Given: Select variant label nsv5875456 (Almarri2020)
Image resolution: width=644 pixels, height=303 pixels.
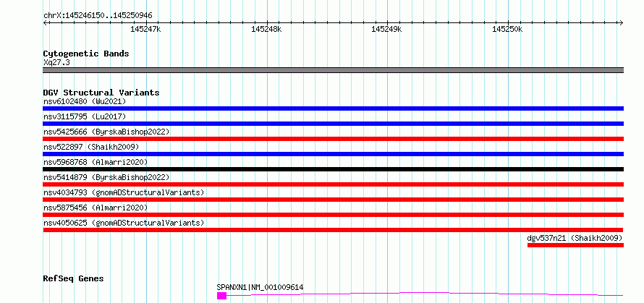Looking at the screenshot, I should pyautogui.click(x=96, y=208).
